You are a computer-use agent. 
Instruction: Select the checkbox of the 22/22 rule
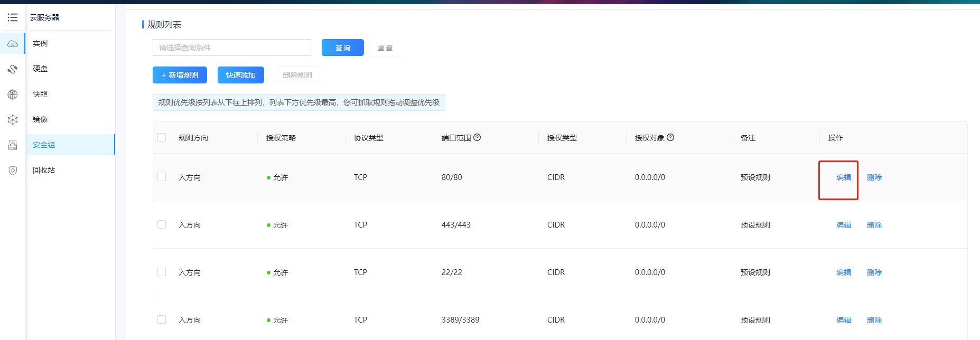click(162, 272)
